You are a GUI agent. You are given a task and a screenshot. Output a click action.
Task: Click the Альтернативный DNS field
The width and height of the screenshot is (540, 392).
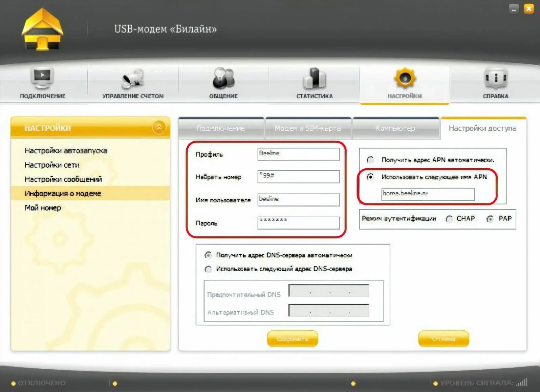pos(329,310)
